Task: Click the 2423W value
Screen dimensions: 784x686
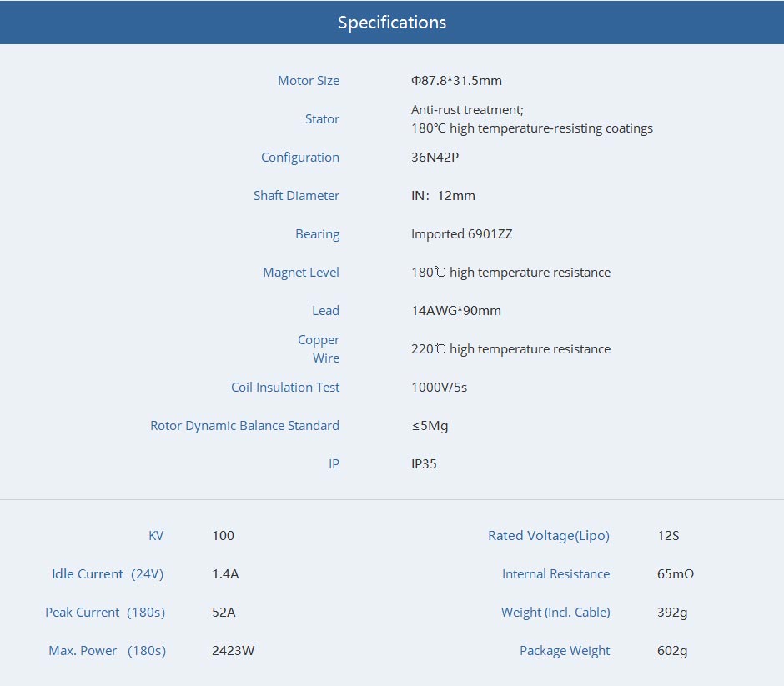Action: [x=233, y=651]
